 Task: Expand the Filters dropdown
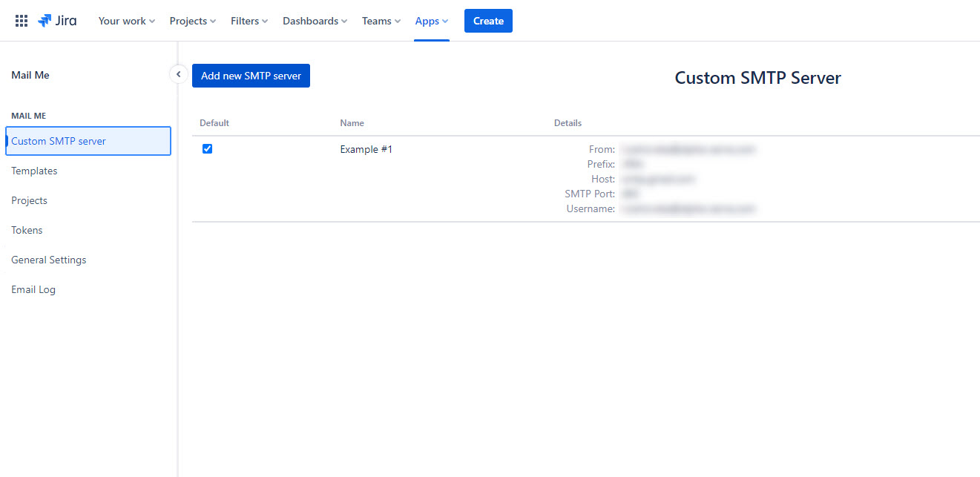click(249, 21)
